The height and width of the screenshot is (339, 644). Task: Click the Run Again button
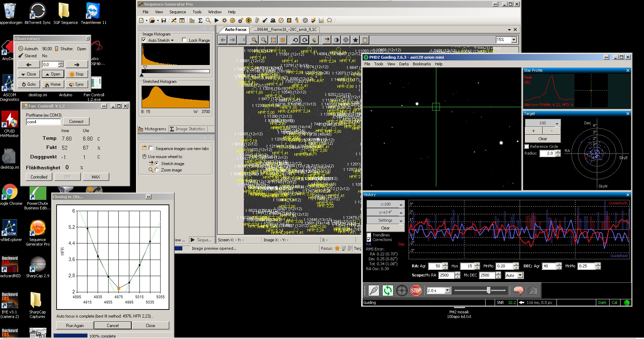click(75, 326)
